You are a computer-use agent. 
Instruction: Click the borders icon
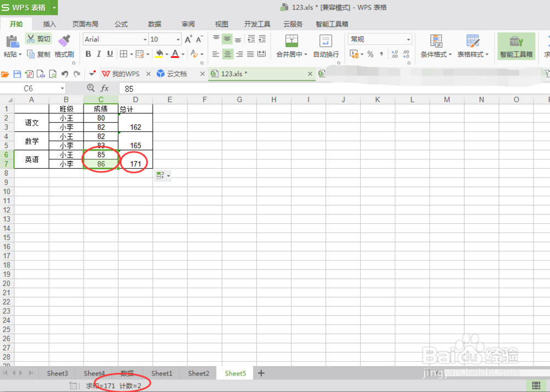(x=123, y=54)
